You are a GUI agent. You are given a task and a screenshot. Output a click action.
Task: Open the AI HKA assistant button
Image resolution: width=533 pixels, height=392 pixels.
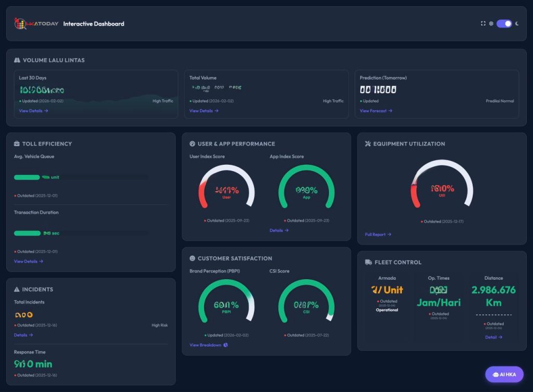(504, 374)
